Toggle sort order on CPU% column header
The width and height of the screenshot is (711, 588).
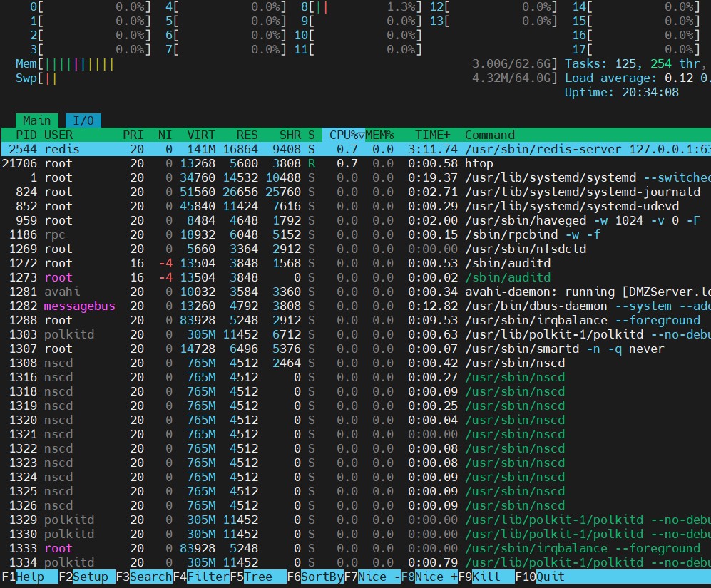point(344,135)
